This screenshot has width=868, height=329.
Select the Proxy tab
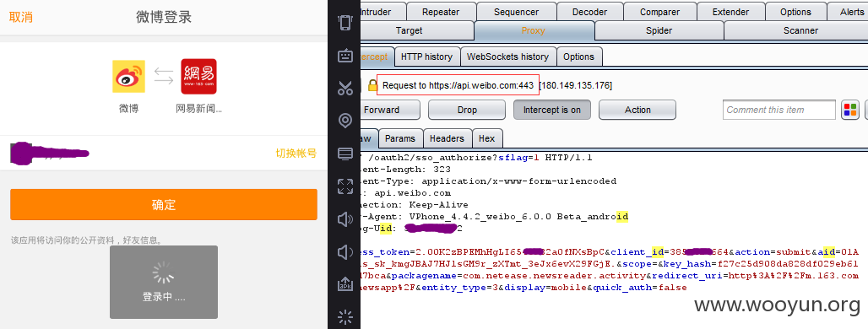click(x=534, y=30)
